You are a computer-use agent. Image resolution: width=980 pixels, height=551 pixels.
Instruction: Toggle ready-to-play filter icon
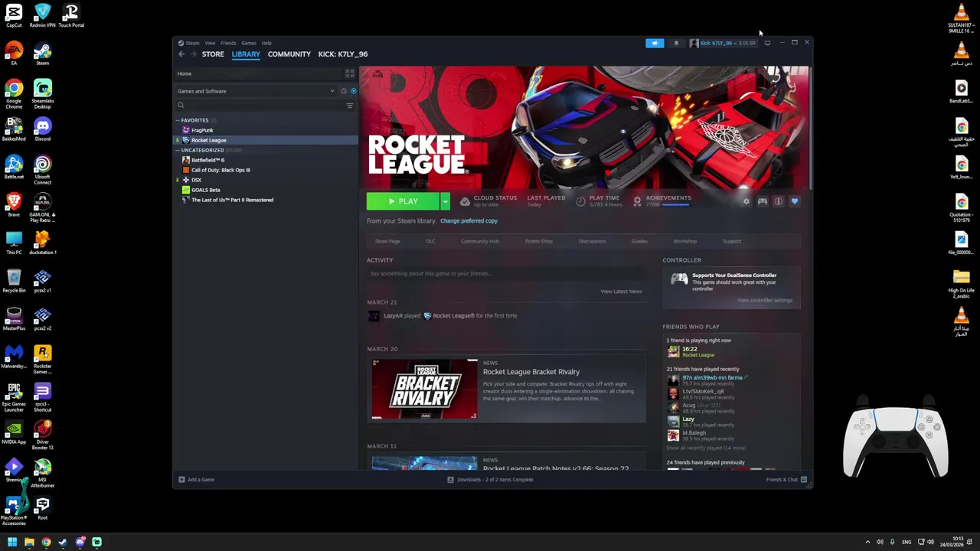coord(353,91)
